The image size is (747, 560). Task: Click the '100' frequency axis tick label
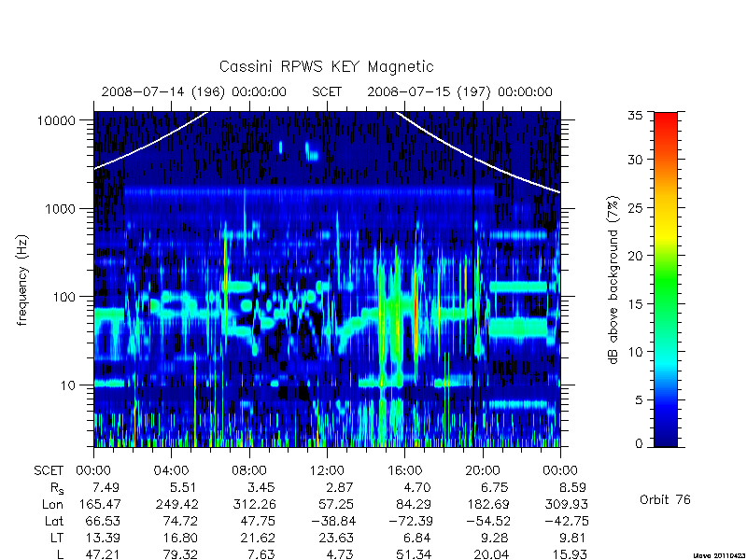pyautogui.click(x=63, y=297)
